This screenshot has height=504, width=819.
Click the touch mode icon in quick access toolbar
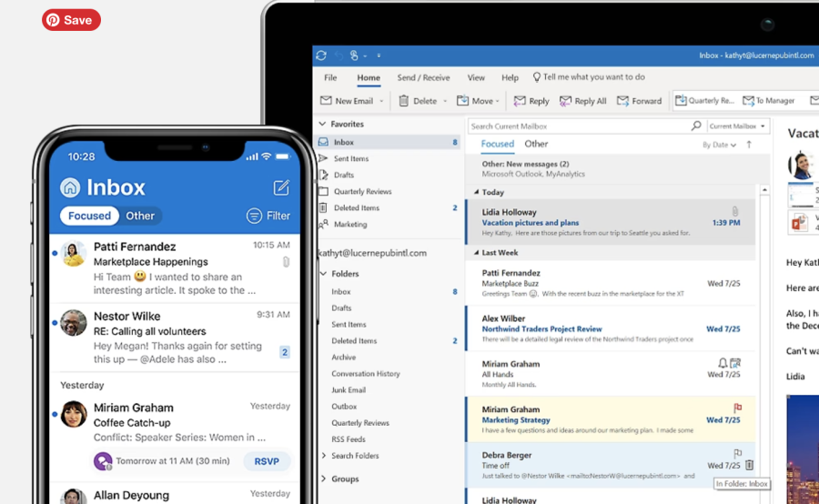coord(354,55)
